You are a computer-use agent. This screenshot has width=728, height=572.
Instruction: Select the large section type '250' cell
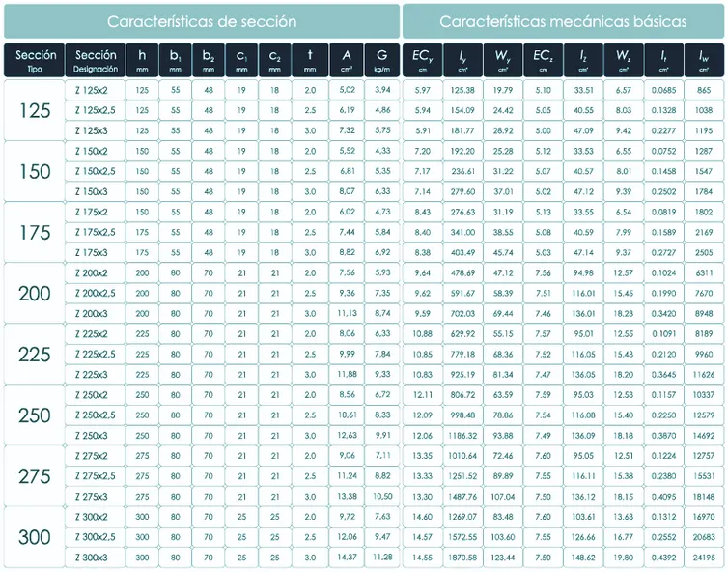point(35,415)
